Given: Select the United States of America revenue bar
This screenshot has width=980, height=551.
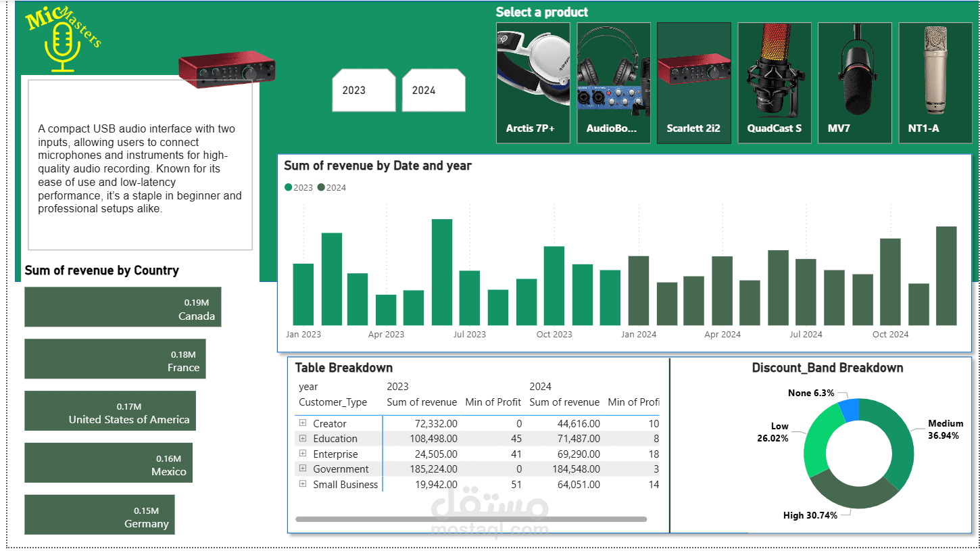Looking at the screenshot, I should pos(110,411).
